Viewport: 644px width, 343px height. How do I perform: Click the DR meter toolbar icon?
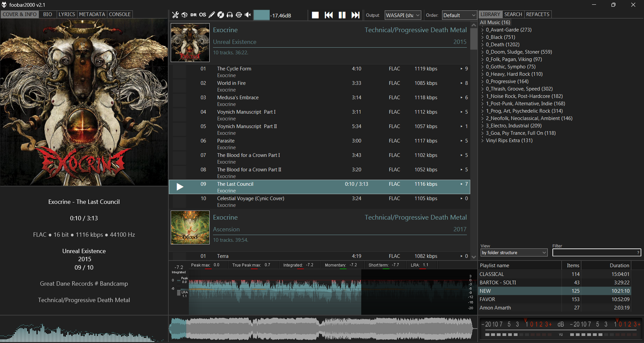194,15
